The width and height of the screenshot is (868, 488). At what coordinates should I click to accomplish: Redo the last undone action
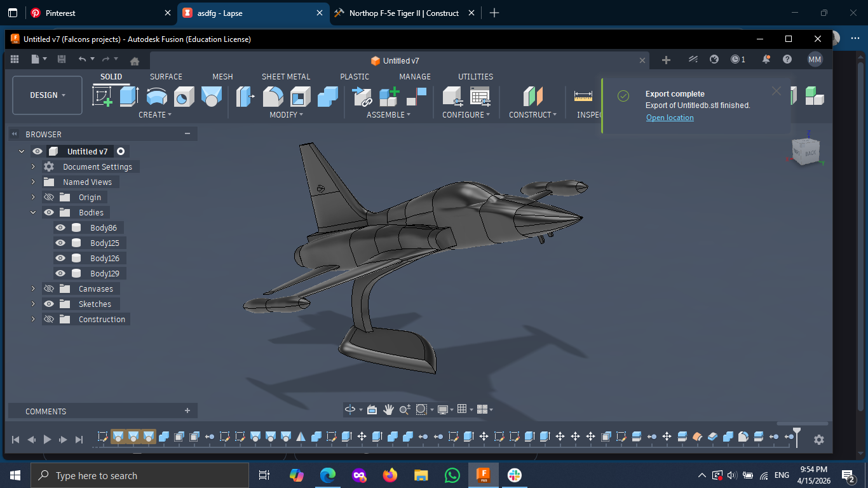pyautogui.click(x=105, y=59)
